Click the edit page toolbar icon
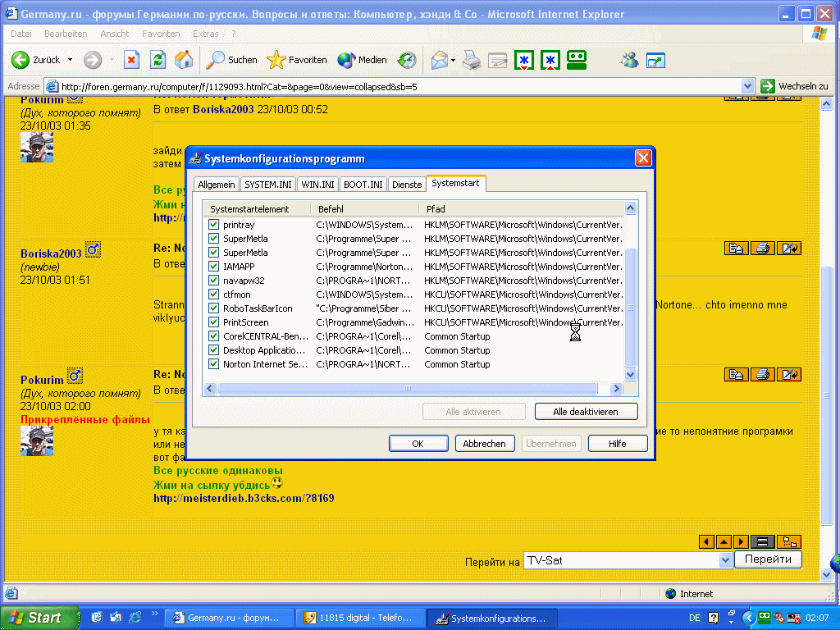 tap(498, 61)
